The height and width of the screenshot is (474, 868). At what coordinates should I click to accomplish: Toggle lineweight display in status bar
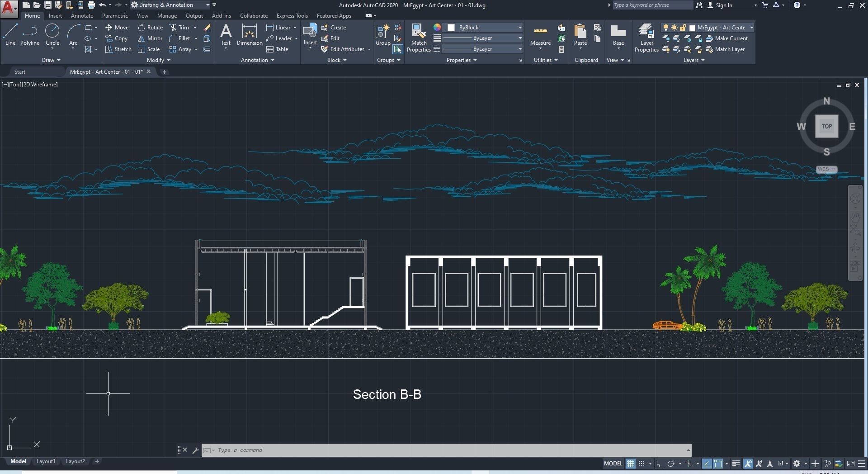[x=736, y=463]
